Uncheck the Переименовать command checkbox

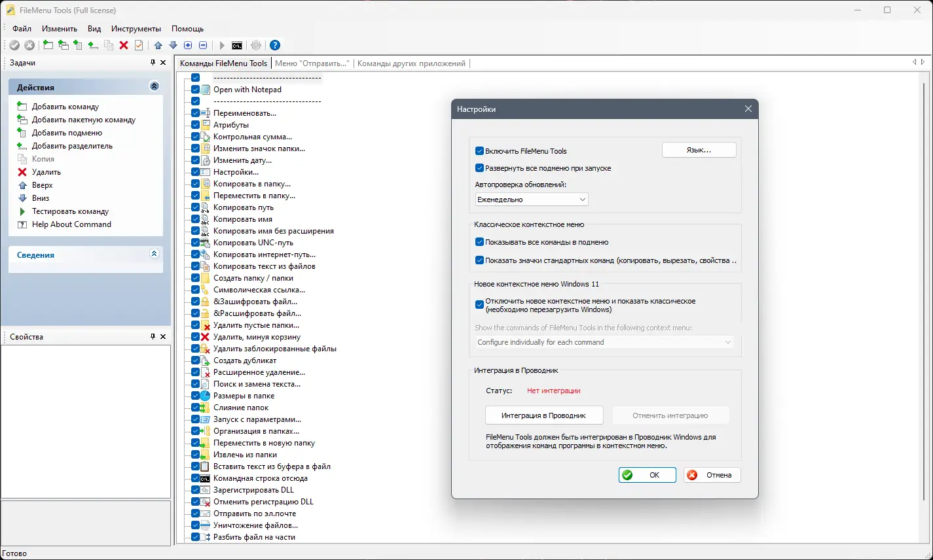(x=195, y=113)
